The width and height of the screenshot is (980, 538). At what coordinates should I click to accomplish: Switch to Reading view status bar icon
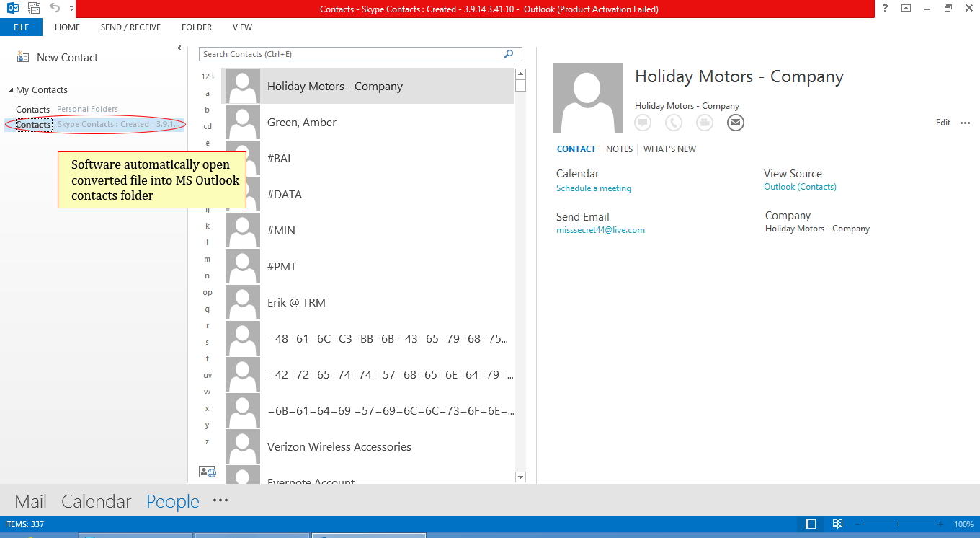point(838,524)
